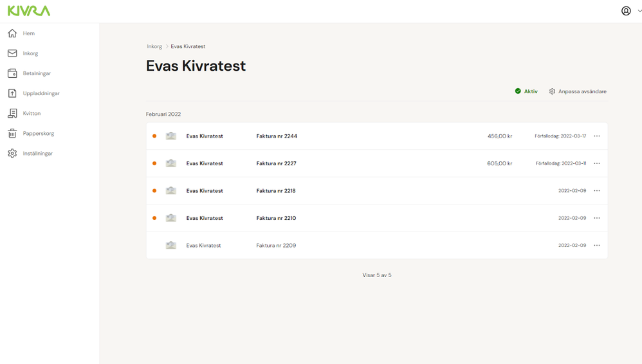The image size is (642, 364).
Task: Click sender thumbnail of Faktura nr 2218
Action: pyautogui.click(x=170, y=191)
